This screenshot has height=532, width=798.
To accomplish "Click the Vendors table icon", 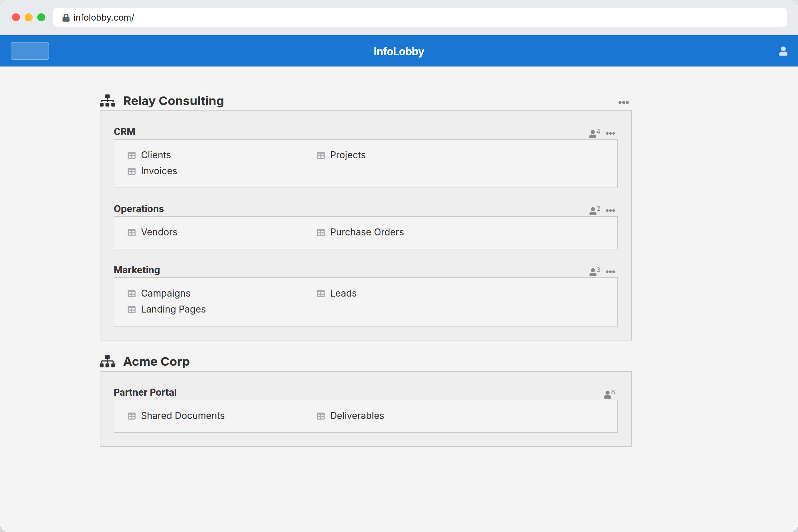I will coord(132,233).
